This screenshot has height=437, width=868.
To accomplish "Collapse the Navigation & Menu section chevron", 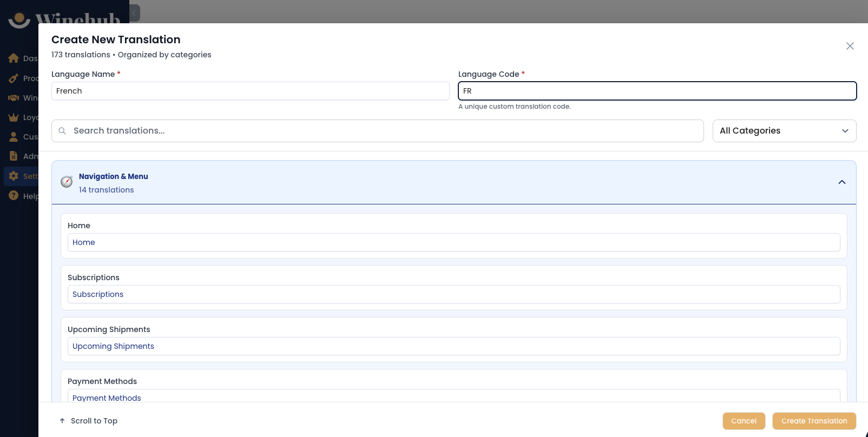I will tap(842, 182).
